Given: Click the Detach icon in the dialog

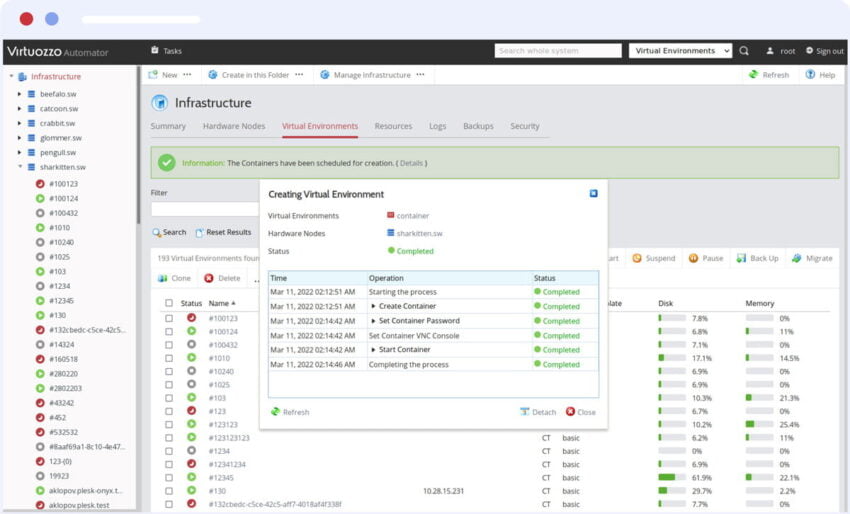Looking at the screenshot, I should [x=525, y=412].
